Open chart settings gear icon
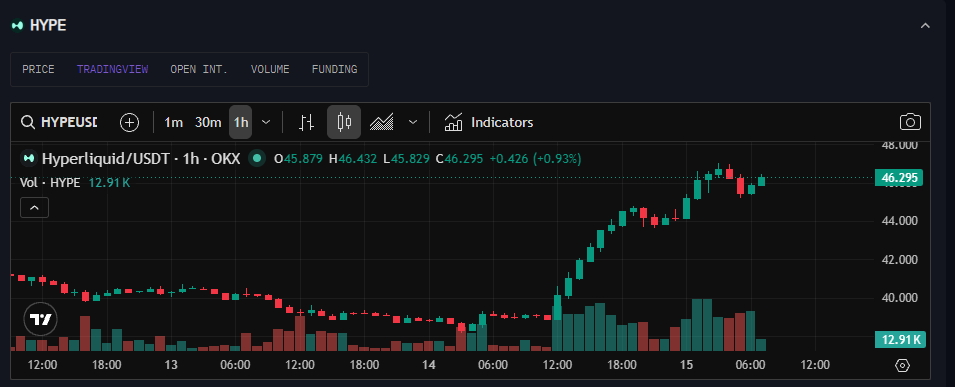The image size is (955, 387). point(903,365)
